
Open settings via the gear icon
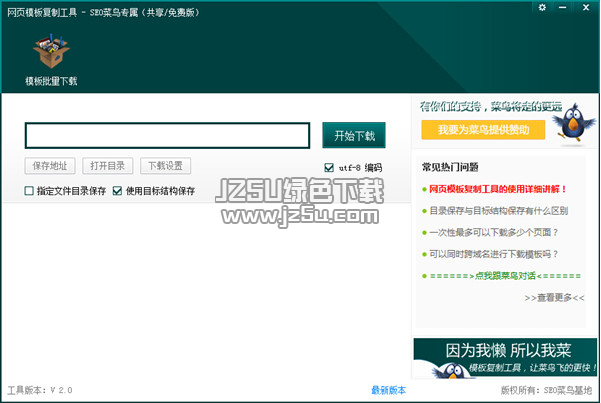point(543,8)
